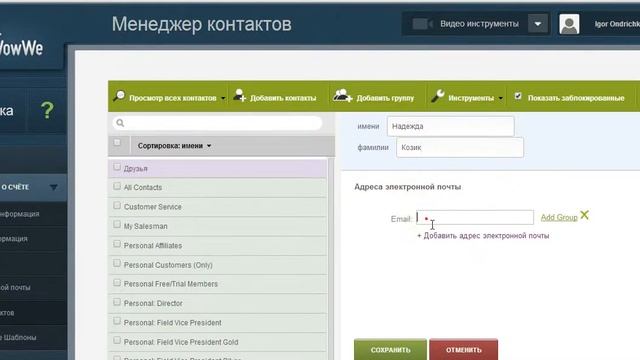The width and height of the screenshot is (640, 360).
Task: Check Personal: Field Vice President checkbox
Action: tap(117, 321)
